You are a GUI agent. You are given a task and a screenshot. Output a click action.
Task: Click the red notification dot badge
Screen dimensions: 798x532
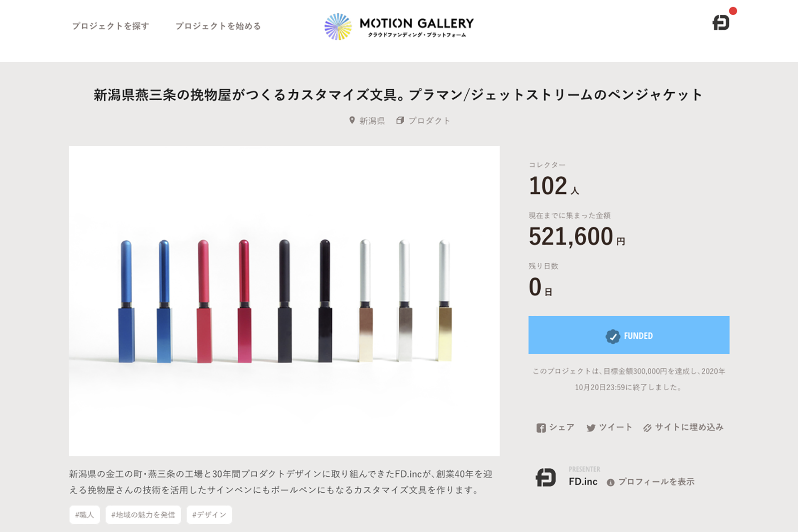[733, 11]
